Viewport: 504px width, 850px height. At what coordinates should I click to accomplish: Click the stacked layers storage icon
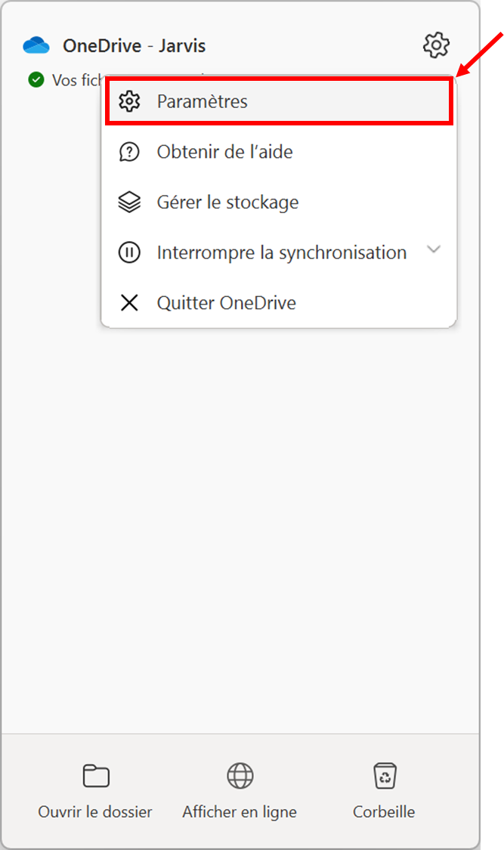coord(129,202)
